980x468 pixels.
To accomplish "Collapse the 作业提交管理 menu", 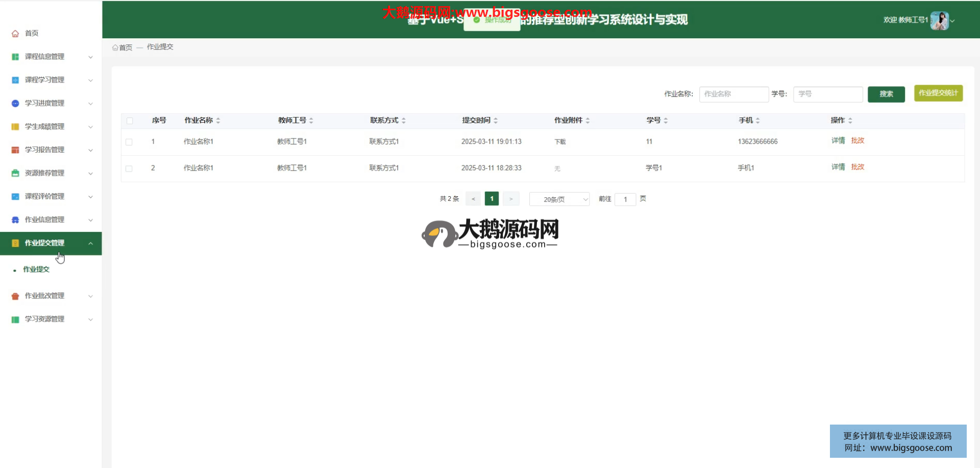I will tap(90, 244).
